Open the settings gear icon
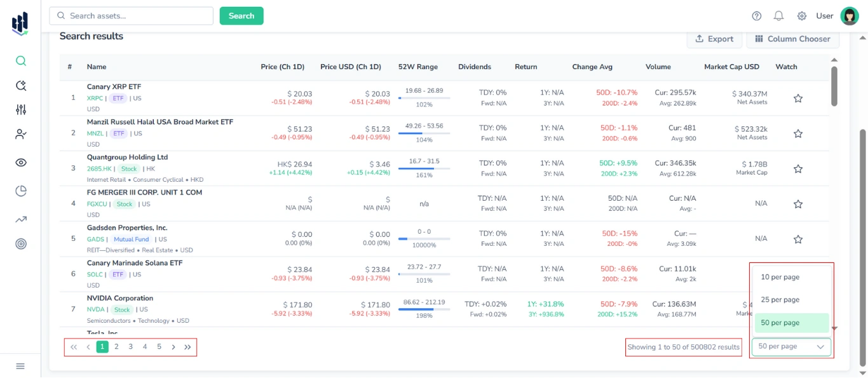 click(802, 16)
